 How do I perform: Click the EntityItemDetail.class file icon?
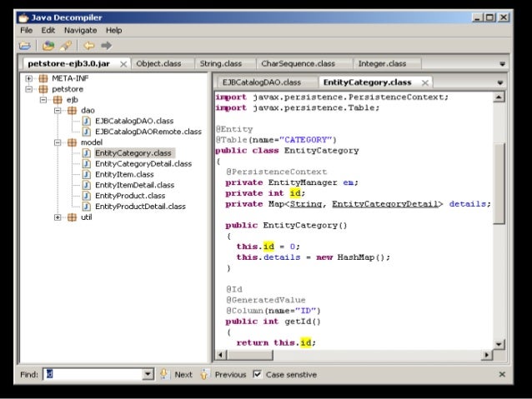pos(87,185)
